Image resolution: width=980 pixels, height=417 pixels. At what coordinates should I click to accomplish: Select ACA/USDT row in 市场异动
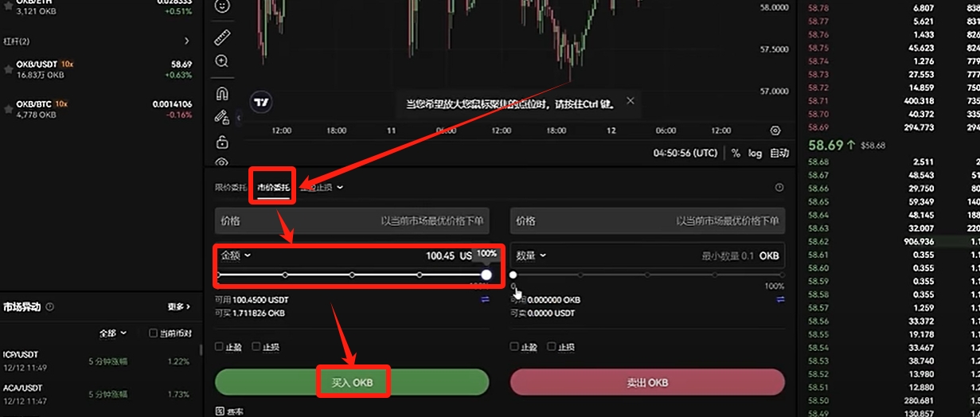[99, 396]
